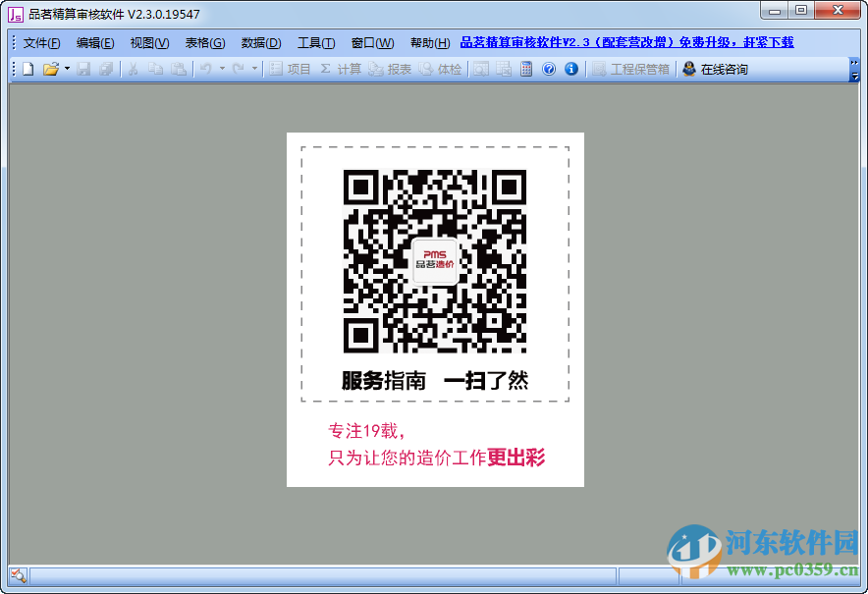Screen dimensions: 868x594
Task: Open the 视图(V) menu
Action: 149,42
